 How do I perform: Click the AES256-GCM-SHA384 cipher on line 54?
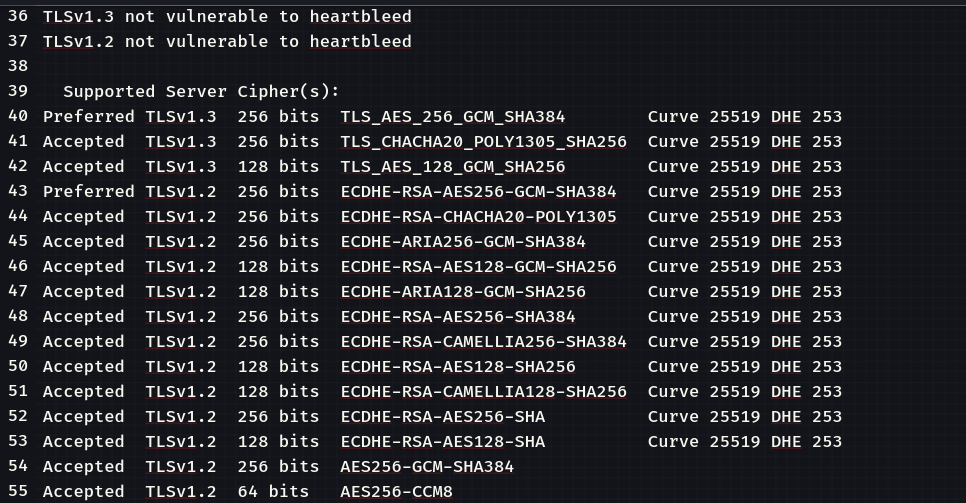[427, 466]
